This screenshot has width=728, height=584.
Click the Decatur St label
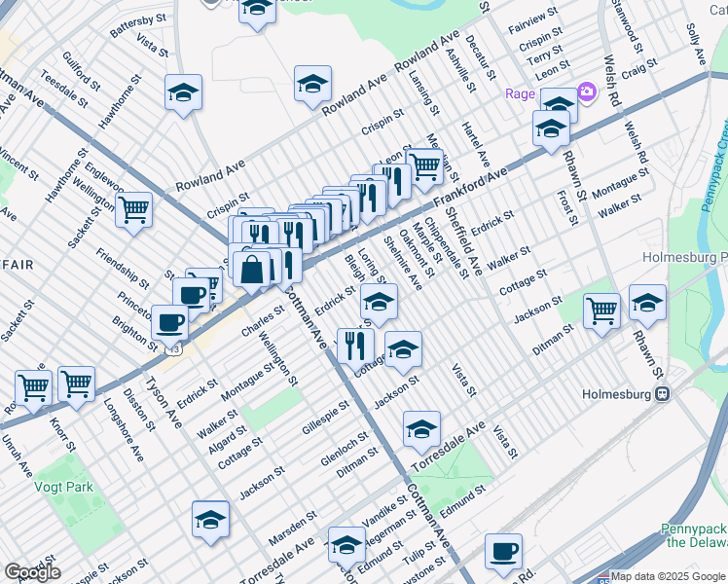coord(480,57)
